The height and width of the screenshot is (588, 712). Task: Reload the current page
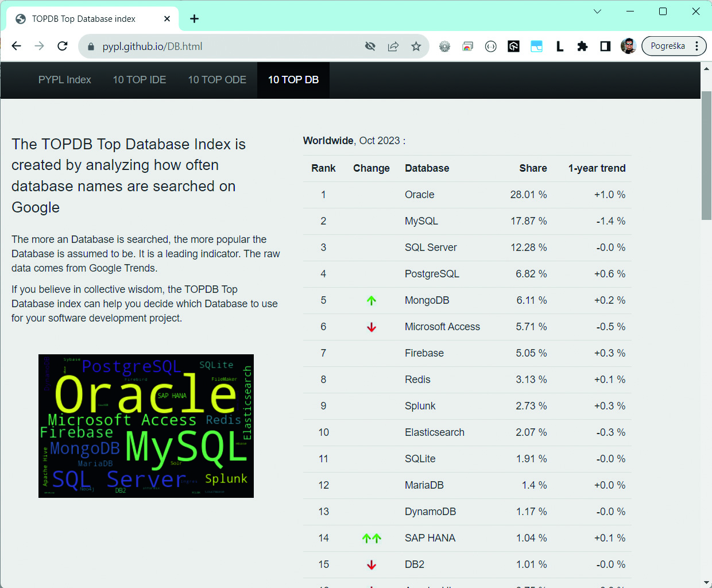pyautogui.click(x=63, y=46)
